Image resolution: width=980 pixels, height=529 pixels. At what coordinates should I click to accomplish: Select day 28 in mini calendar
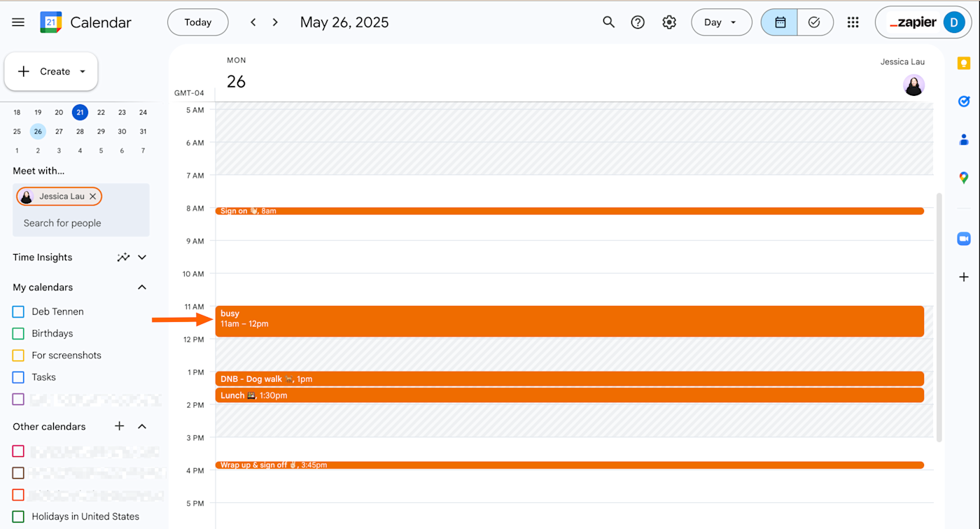click(x=80, y=132)
